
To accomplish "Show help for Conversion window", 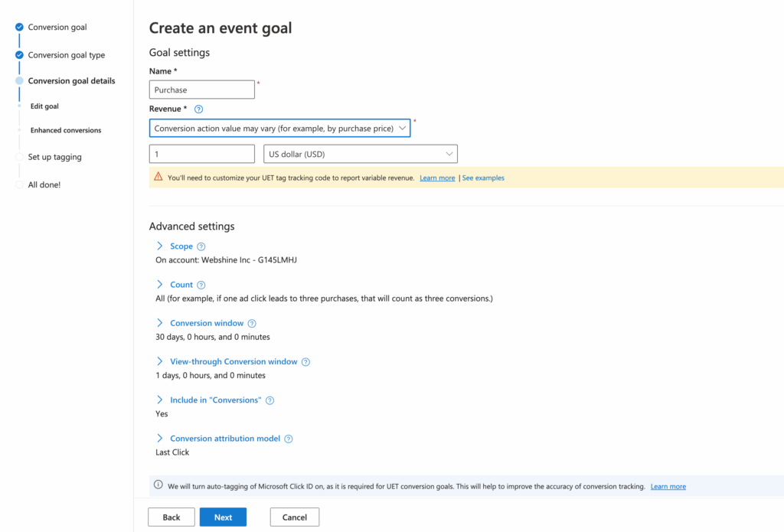I will click(252, 324).
